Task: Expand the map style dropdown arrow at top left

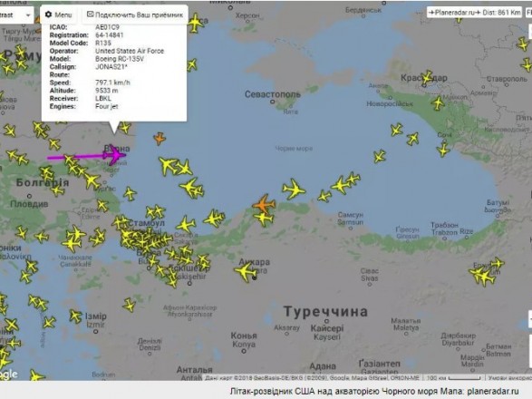Action: [28, 15]
